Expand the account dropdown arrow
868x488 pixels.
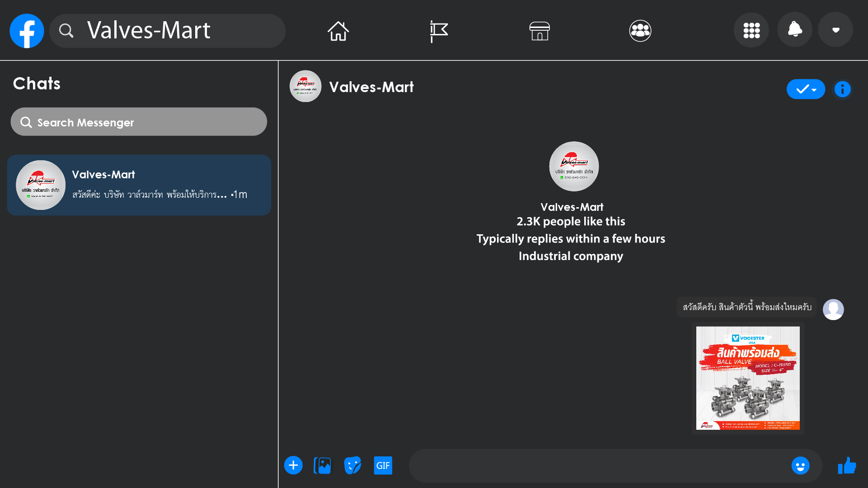click(835, 30)
